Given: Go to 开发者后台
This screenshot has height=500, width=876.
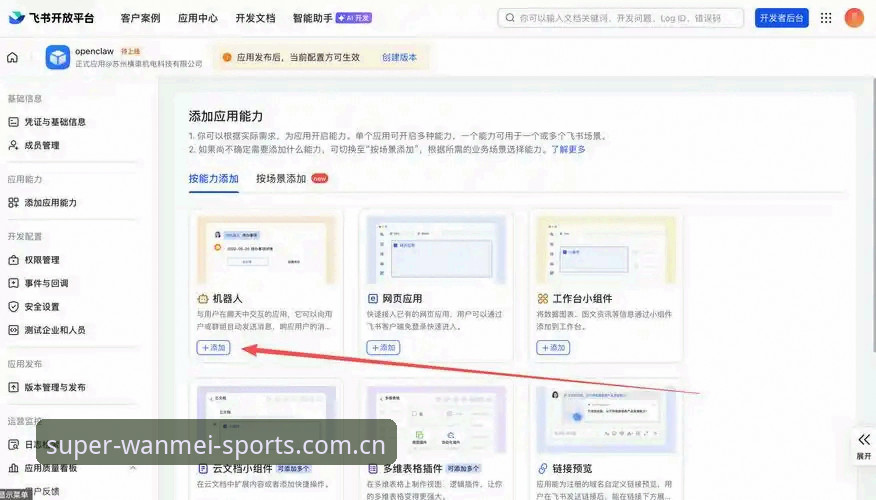Looking at the screenshot, I should 782,18.
